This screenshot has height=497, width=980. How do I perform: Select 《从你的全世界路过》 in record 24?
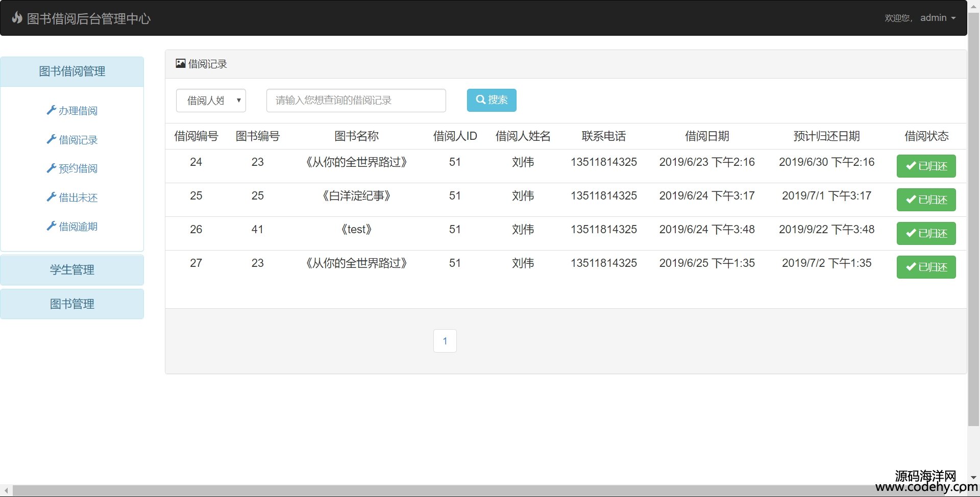click(x=356, y=162)
